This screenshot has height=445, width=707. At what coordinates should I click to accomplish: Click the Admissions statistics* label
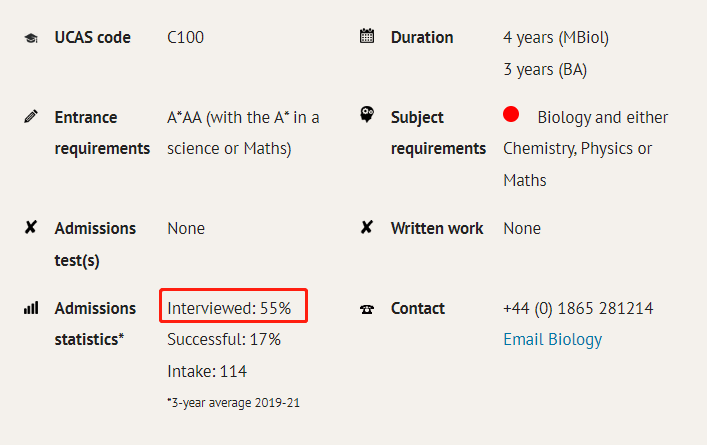pos(95,324)
